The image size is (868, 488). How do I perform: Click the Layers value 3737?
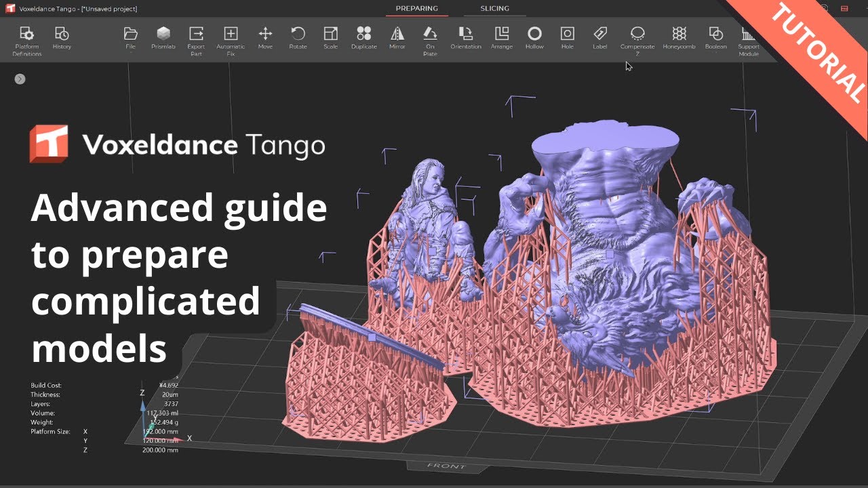170,404
